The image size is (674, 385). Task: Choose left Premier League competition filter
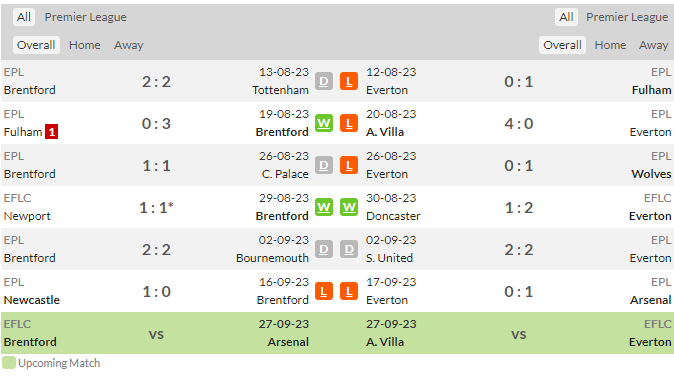pos(86,17)
